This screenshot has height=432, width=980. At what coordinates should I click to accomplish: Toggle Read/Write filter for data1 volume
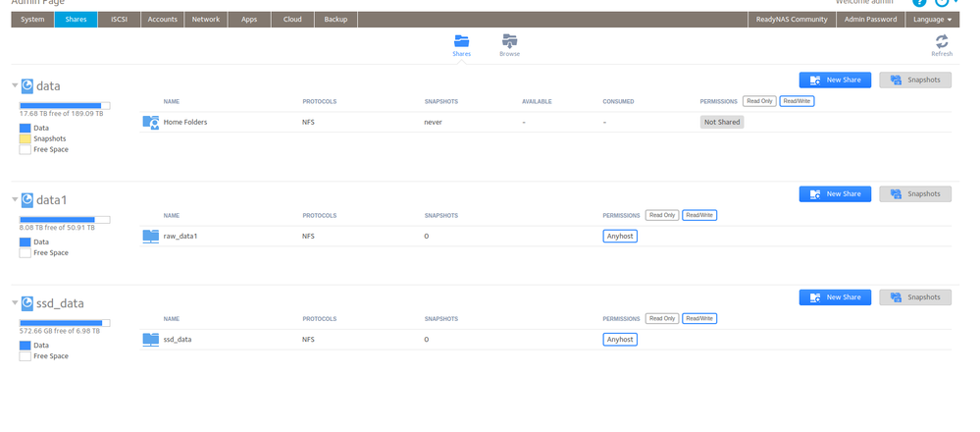tap(699, 215)
